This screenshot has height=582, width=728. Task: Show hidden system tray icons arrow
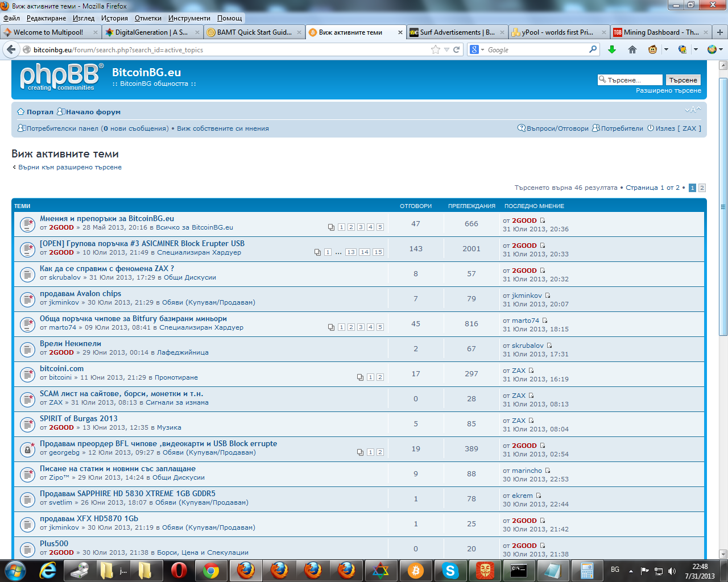[x=631, y=571]
